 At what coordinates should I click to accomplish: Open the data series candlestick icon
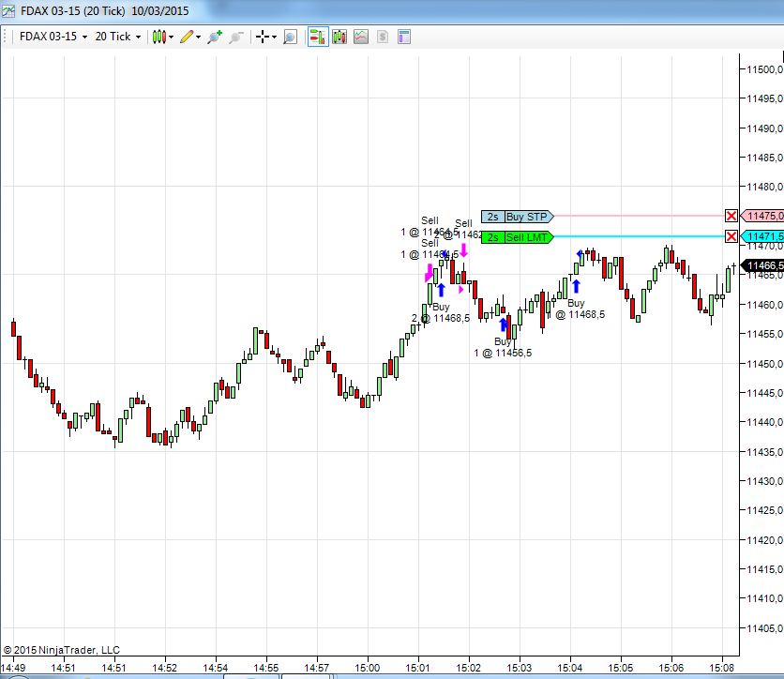[339, 37]
